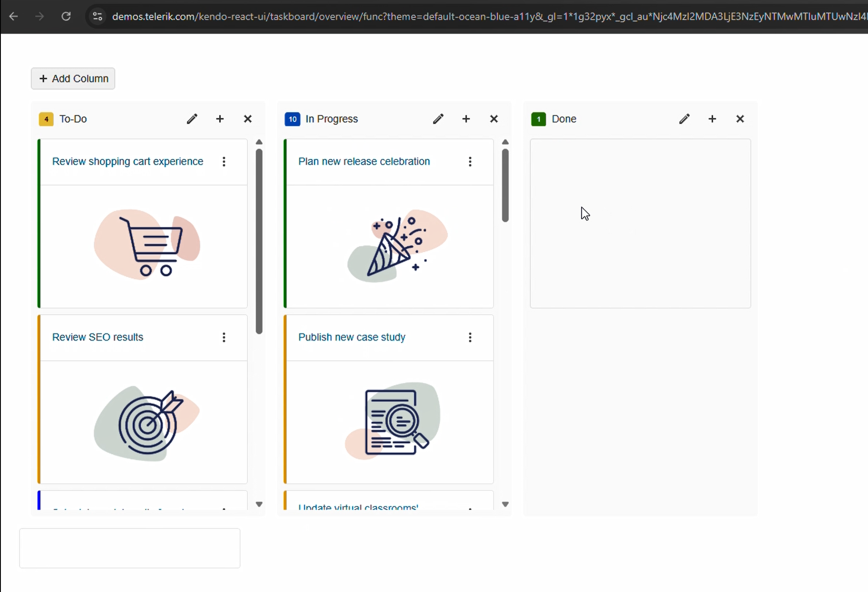The height and width of the screenshot is (592, 868).
Task: Open menu for Plan new release celebration
Action: tap(470, 162)
